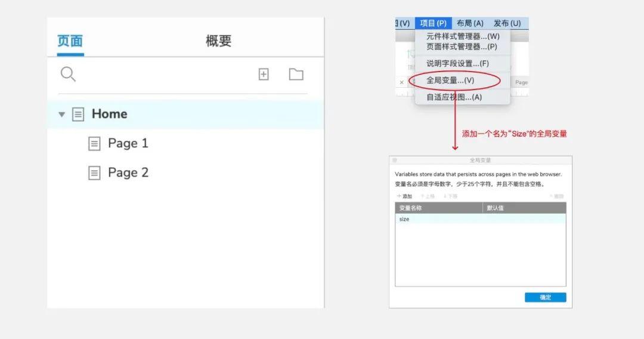
Task: Choose 页面样式管理器...(P) menu entry
Action: [462, 47]
